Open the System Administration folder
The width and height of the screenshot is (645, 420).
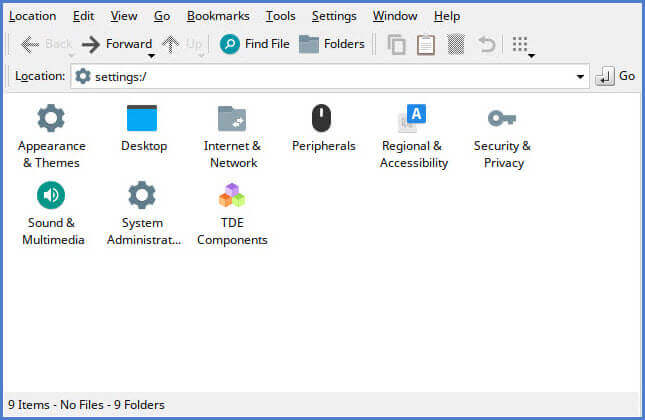coord(143,213)
